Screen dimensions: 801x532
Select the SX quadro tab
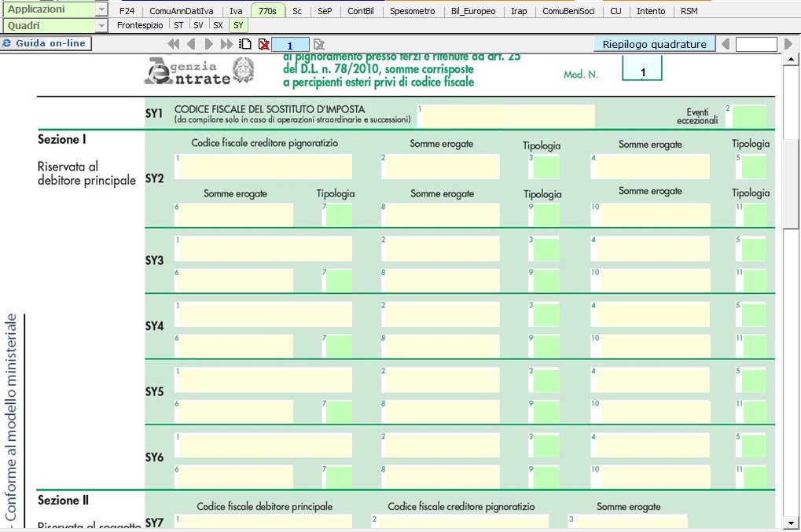(x=218, y=25)
